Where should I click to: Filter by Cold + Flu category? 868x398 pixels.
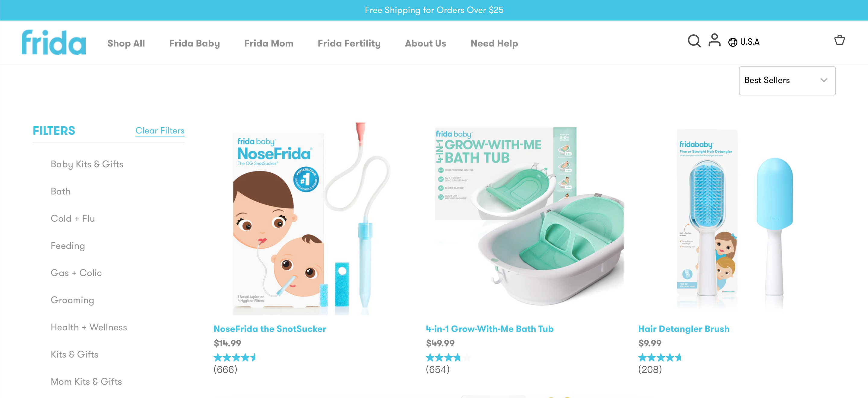pyautogui.click(x=72, y=218)
